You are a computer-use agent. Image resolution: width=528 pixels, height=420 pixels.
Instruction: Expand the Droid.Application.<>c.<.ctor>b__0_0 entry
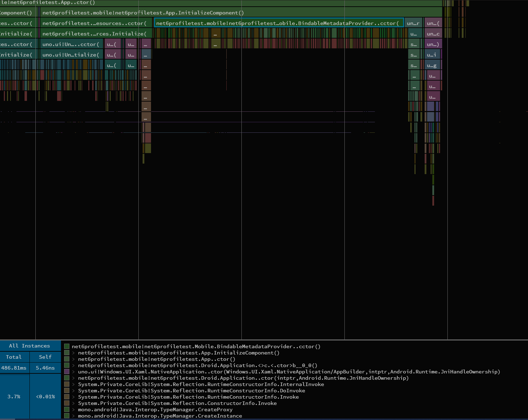point(73,365)
